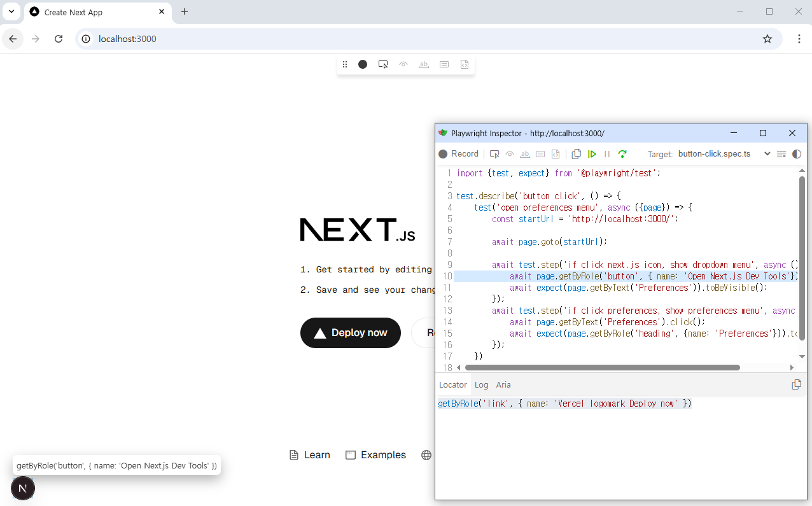
Task: Switch to the Locator tab
Action: (453, 385)
